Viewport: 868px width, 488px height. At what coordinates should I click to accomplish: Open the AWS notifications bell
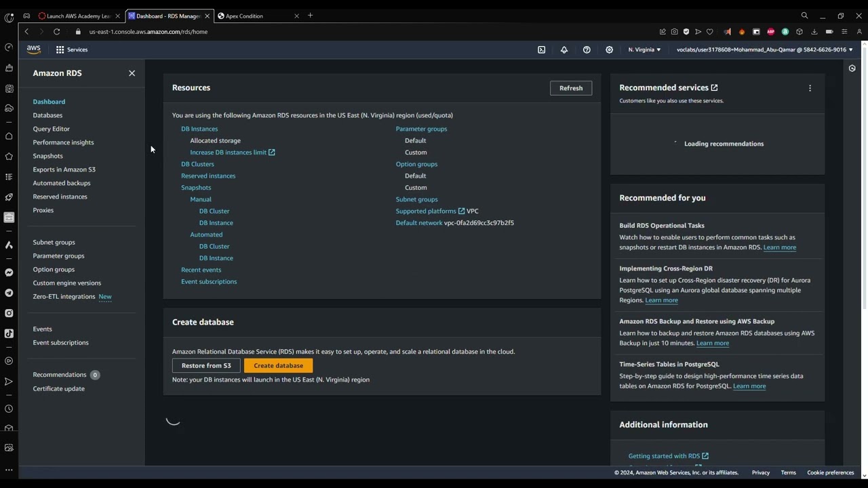564,49
